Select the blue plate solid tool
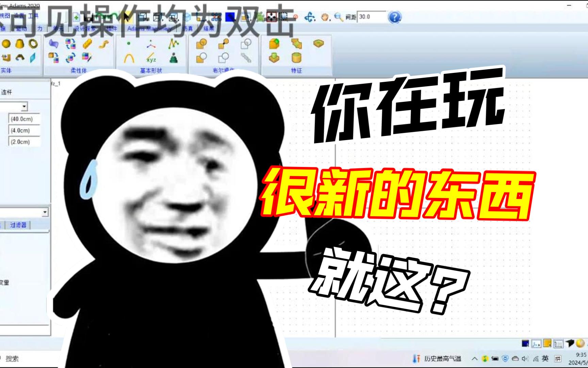The width and height of the screenshot is (588, 368). (x=33, y=58)
